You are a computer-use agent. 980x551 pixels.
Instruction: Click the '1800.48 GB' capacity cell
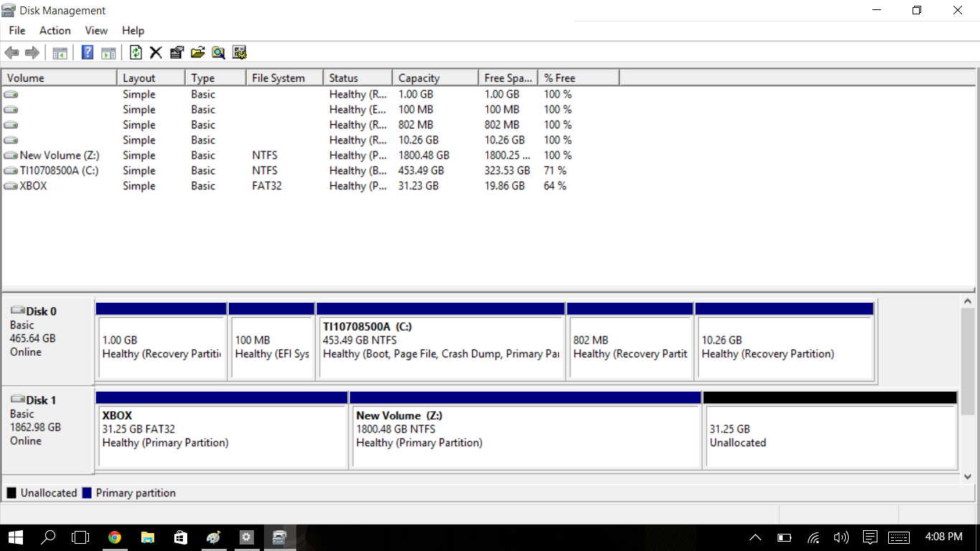click(424, 155)
